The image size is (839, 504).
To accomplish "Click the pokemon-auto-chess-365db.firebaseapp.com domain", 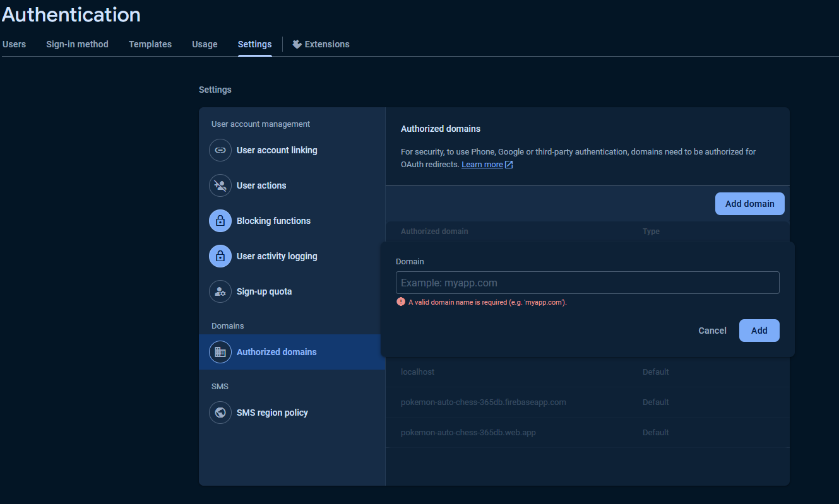I will click(483, 402).
